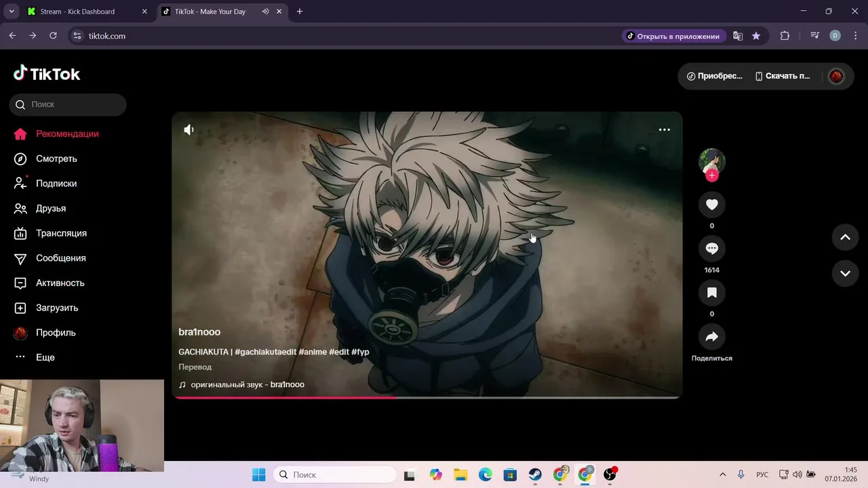Image resolution: width=868 pixels, height=488 pixels.
Task: Click the Приобрести coins button
Action: (x=714, y=76)
